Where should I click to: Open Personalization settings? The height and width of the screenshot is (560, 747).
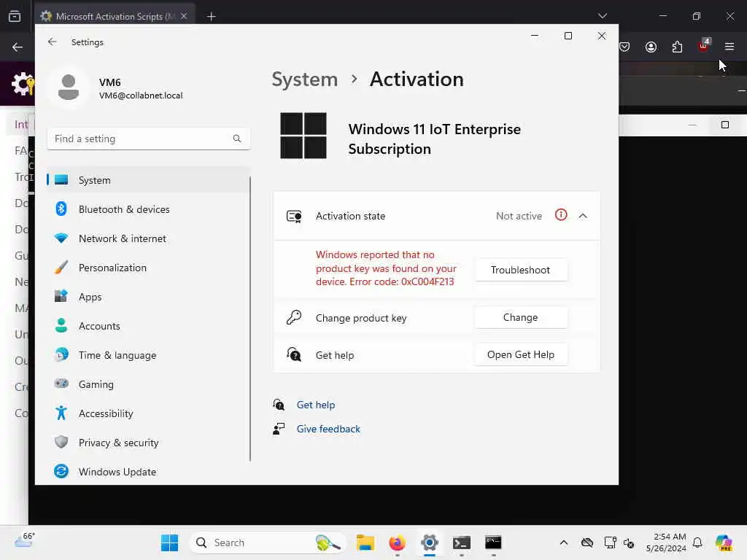[148, 268]
